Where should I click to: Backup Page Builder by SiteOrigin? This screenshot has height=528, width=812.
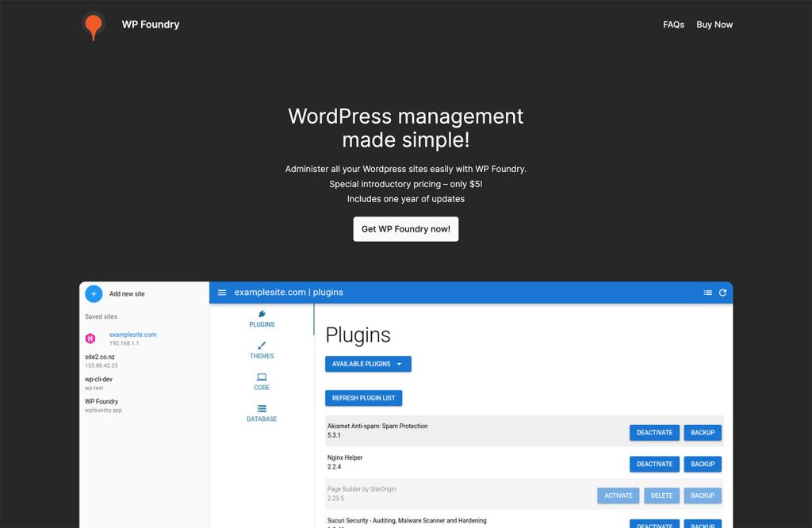tap(703, 496)
